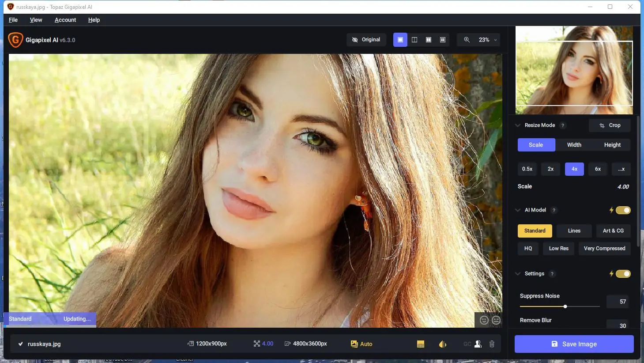
Task: Click the face recovery person icon
Action: point(478,344)
